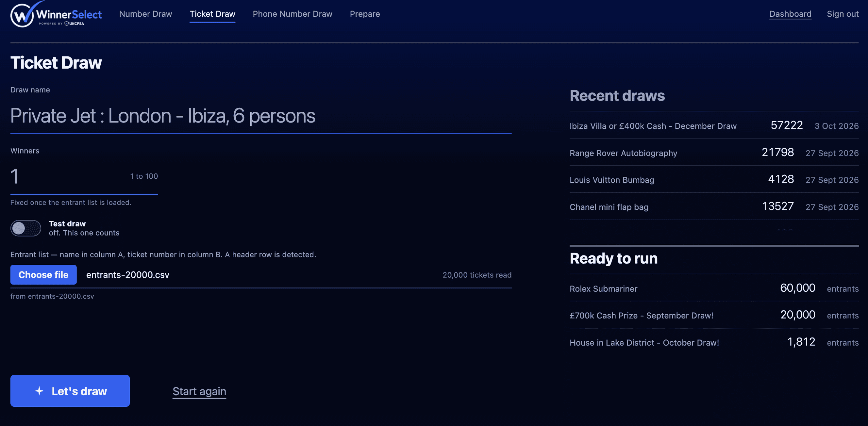Select House in Lake District October Draw

coord(714,342)
